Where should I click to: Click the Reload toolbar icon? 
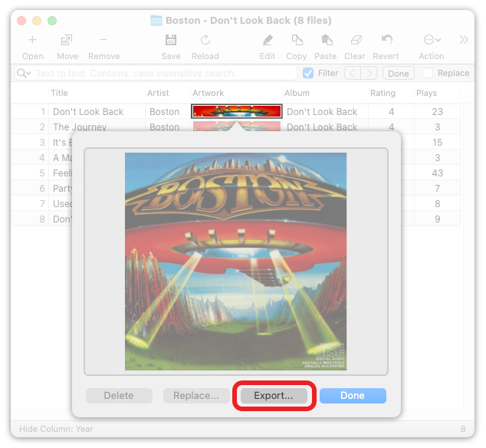click(205, 40)
